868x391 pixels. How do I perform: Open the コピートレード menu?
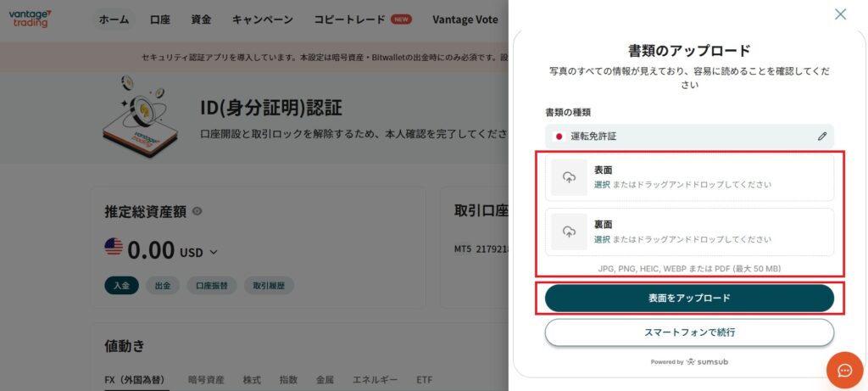[349, 20]
